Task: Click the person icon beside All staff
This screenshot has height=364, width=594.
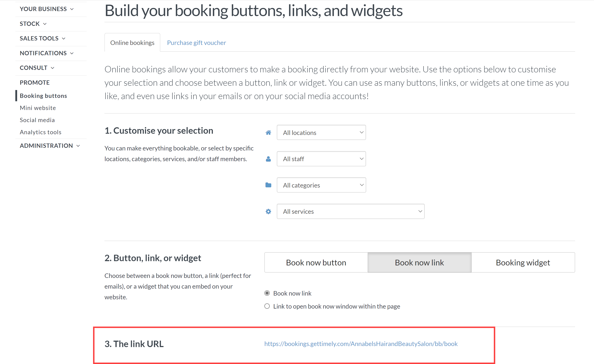Action: click(268, 159)
